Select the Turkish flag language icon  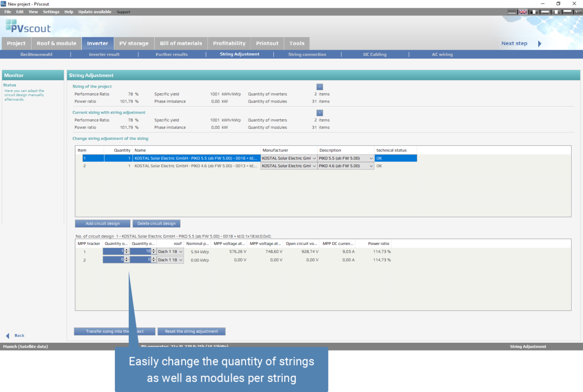(578, 12)
